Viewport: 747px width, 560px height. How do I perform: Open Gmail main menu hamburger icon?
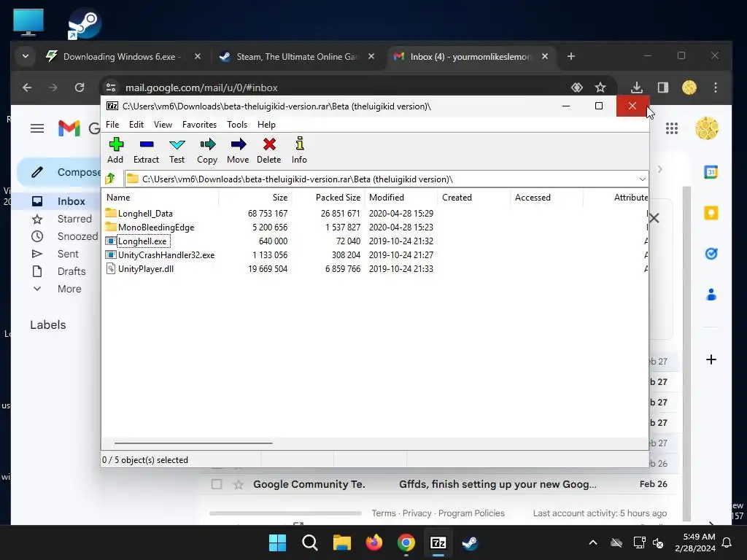click(37, 128)
